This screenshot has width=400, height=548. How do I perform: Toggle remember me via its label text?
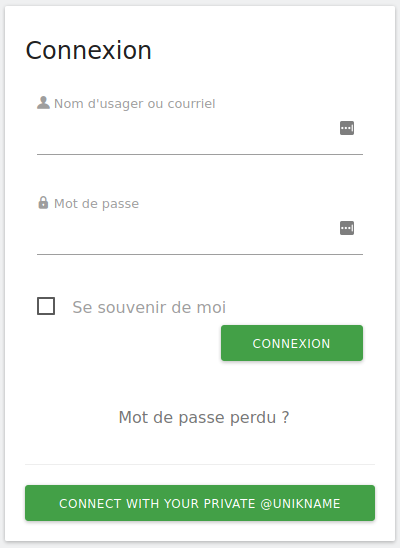149,307
